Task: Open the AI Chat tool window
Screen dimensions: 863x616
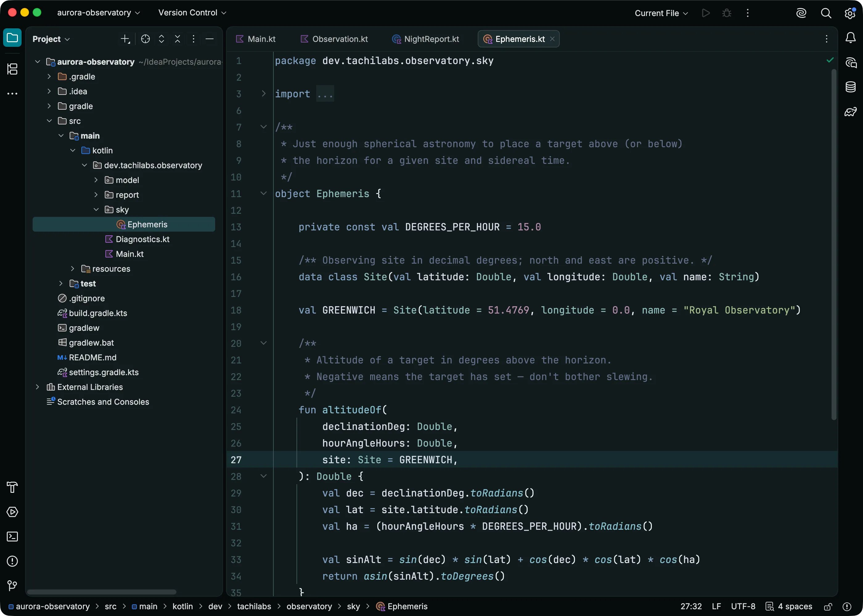Action: [850, 63]
